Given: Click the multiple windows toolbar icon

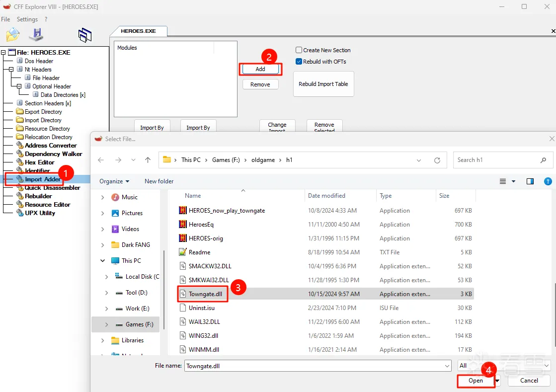Looking at the screenshot, I should pyautogui.click(x=85, y=35).
